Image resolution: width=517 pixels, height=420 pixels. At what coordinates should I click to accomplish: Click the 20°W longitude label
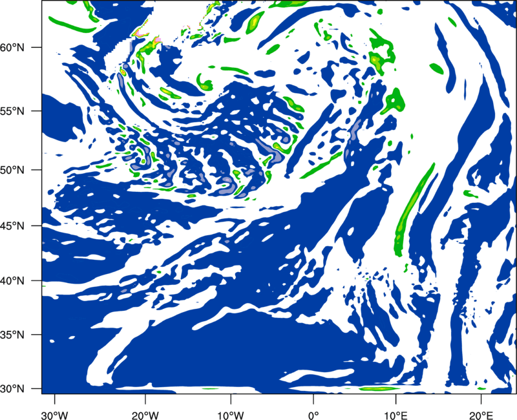145,415
